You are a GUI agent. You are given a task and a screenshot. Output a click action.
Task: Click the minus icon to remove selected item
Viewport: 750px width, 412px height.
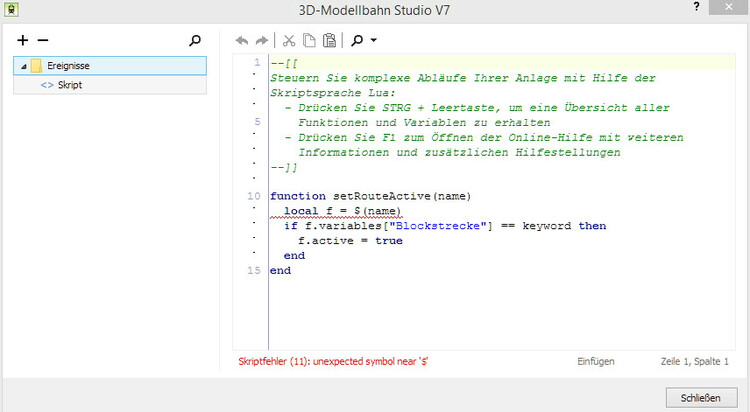[42, 41]
